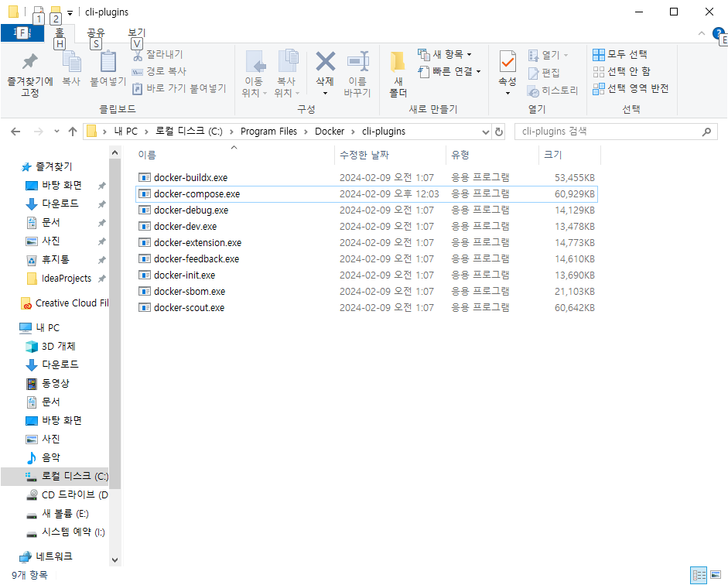Click 열기 in the ribbon
Image resolution: width=728 pixels, height=585 pixels.
pos(549,55)
